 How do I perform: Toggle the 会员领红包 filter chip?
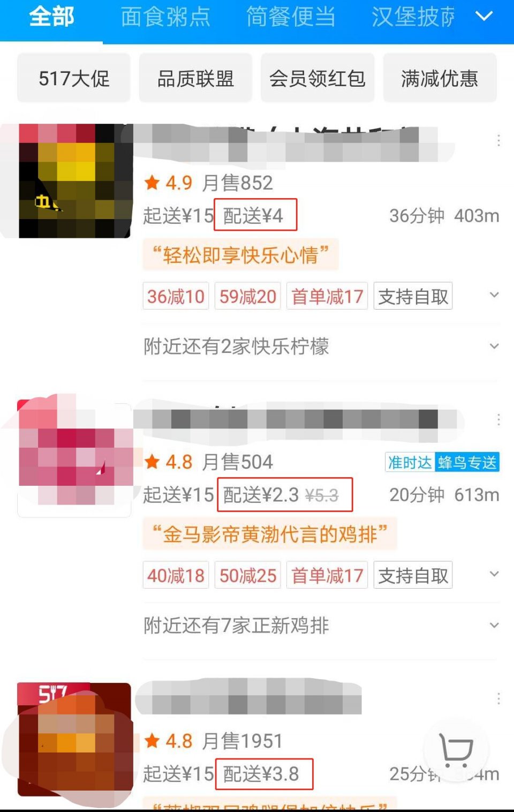318,78
